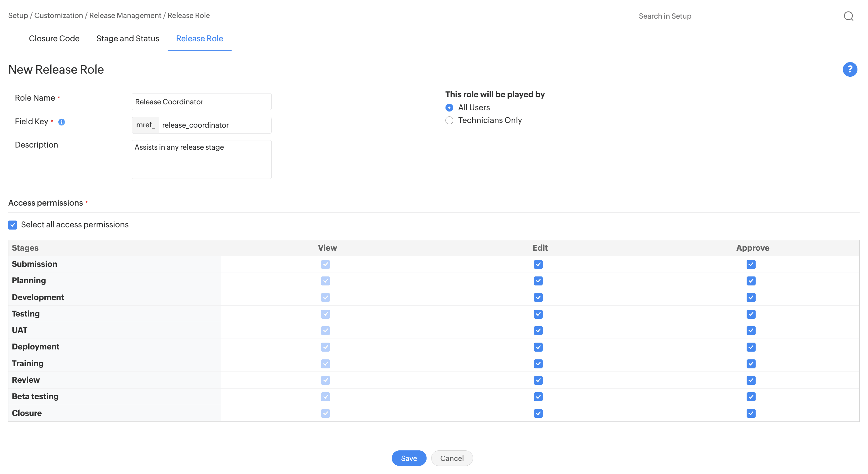Click the blue help question mark icon
The width and height of the screenshot is (868, 474).
click(849, 70)
